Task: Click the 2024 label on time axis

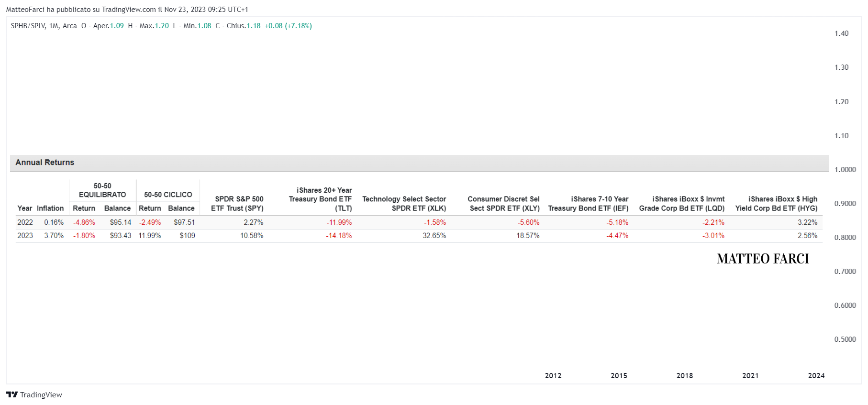Action: 816,376
